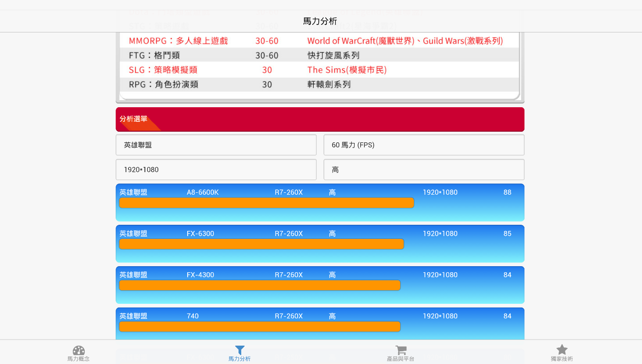
Task: Click the 分析選單 red header
Action: 320,119
